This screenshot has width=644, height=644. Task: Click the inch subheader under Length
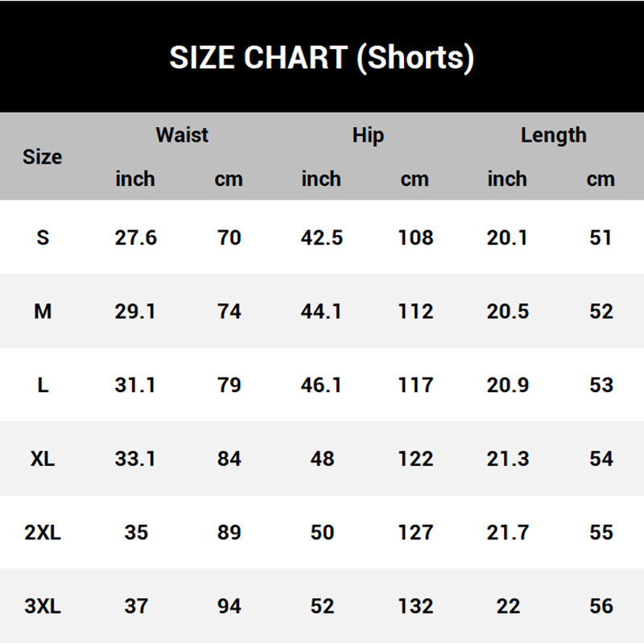[507, 179]
